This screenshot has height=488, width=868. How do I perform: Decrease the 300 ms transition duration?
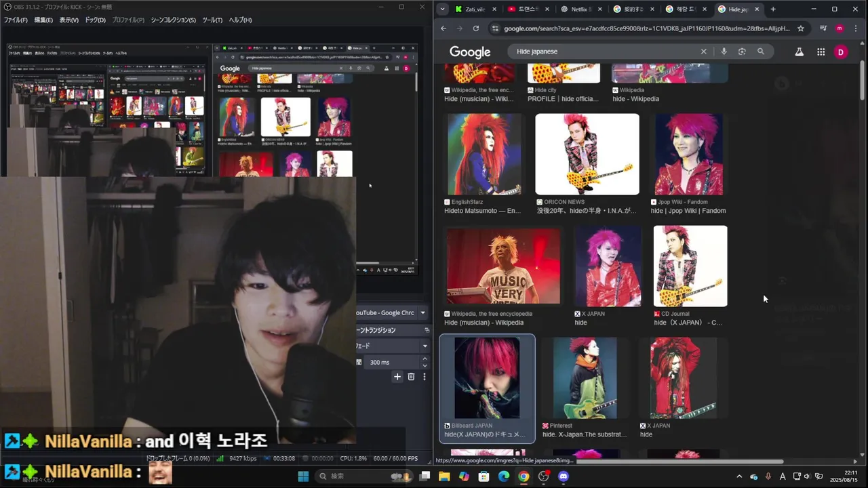(x=425, y=365)
